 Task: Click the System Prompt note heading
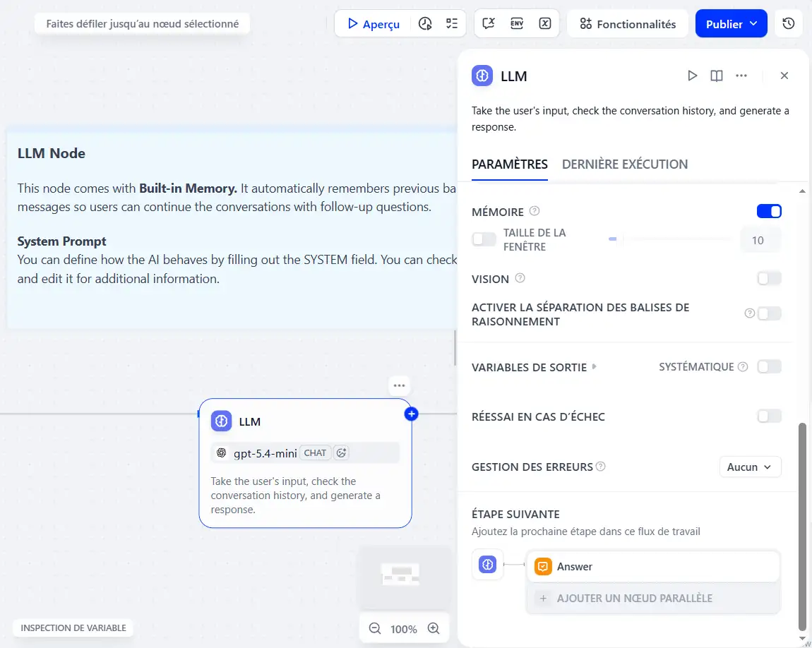pyautogui.click(x=61, y=241)
